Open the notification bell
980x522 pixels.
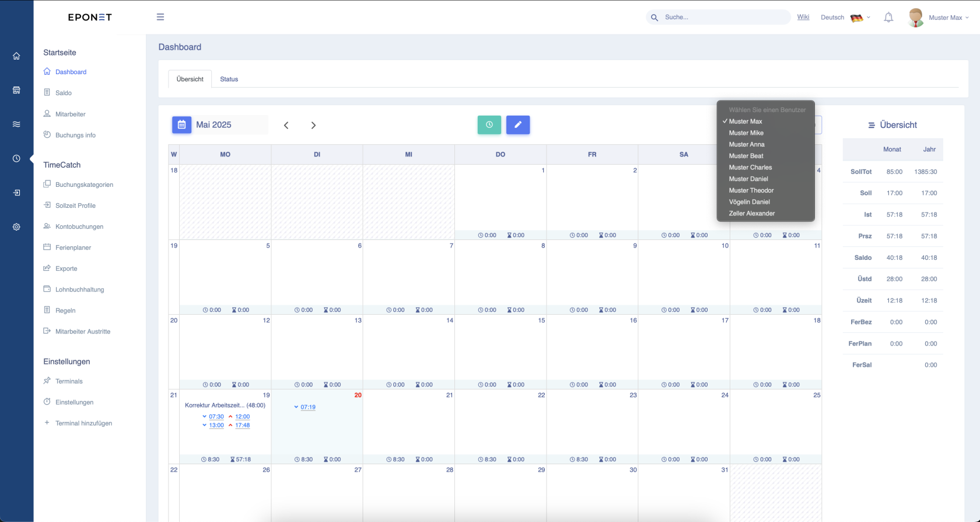click(888, 18)
